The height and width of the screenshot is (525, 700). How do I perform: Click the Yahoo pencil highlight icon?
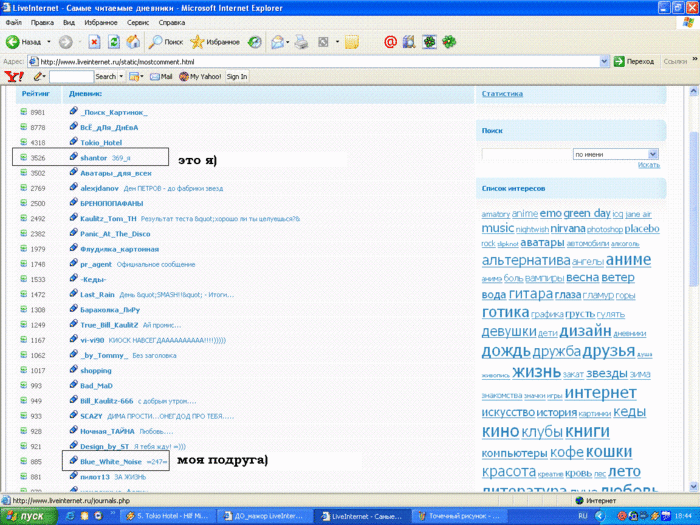38,76
